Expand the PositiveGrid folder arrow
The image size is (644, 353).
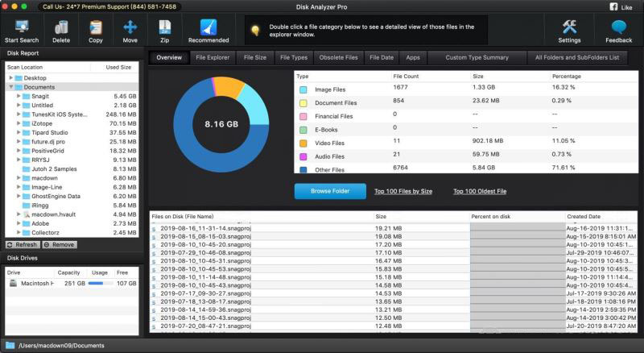[19, 151]
